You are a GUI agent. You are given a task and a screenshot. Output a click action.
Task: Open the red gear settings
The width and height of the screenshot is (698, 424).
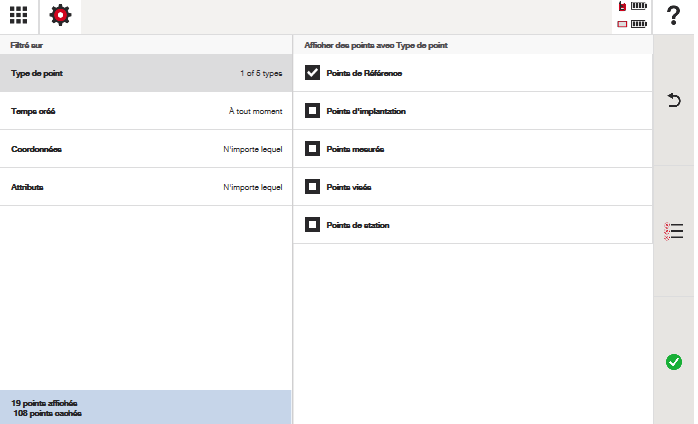click(60, 17)
